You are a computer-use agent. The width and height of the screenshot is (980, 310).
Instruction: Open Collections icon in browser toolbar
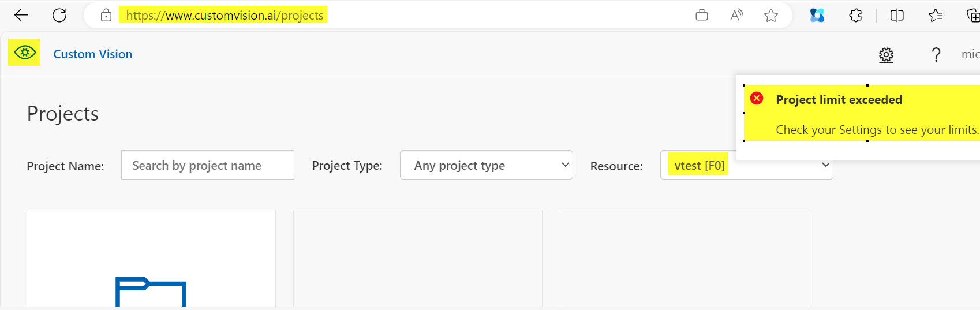[973, 16]
